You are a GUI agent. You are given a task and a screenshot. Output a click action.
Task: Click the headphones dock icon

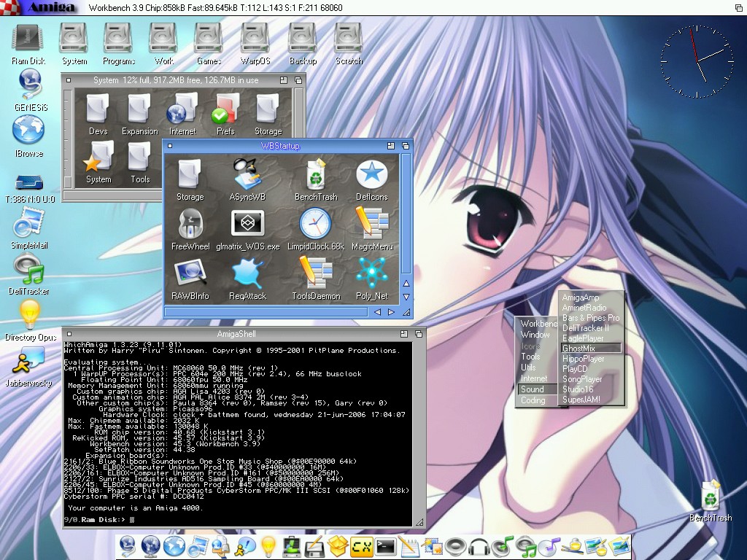pos(479,547)
